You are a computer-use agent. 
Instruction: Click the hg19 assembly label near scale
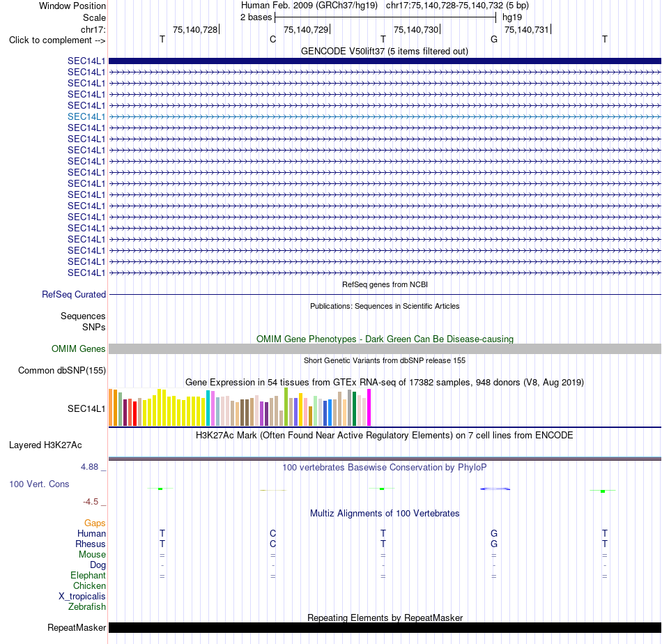coord(512,17)
